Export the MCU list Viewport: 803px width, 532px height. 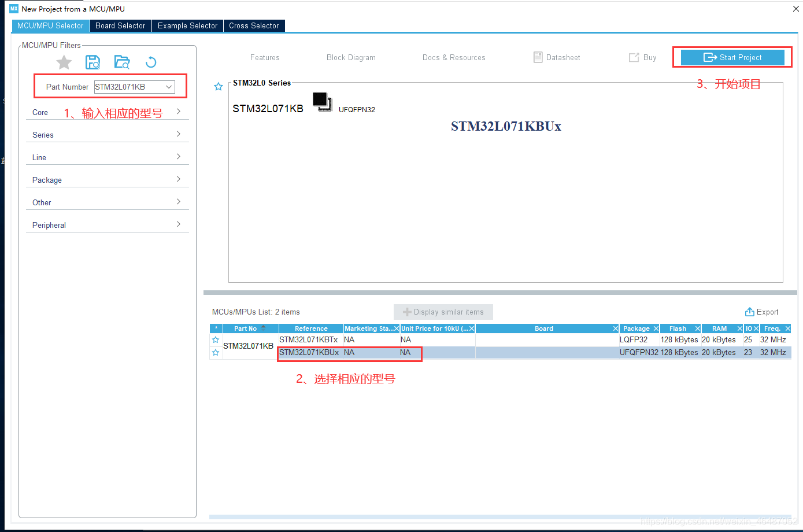click(761, 312)
